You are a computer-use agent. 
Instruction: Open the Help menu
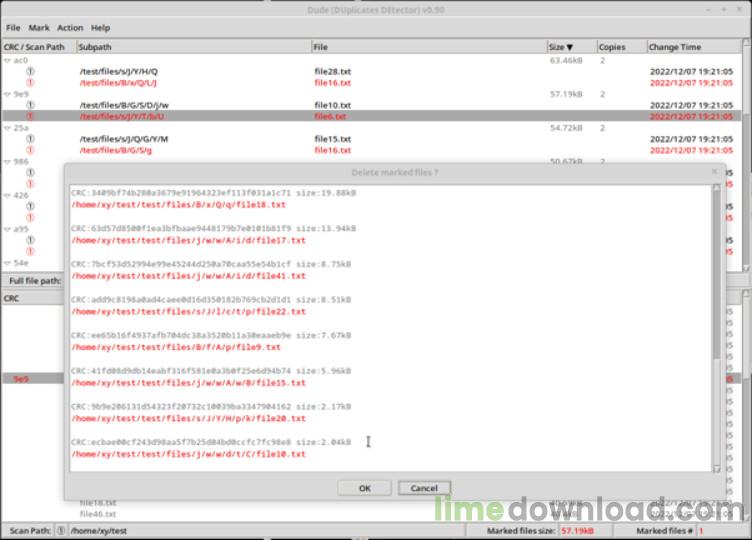point(100,28)
